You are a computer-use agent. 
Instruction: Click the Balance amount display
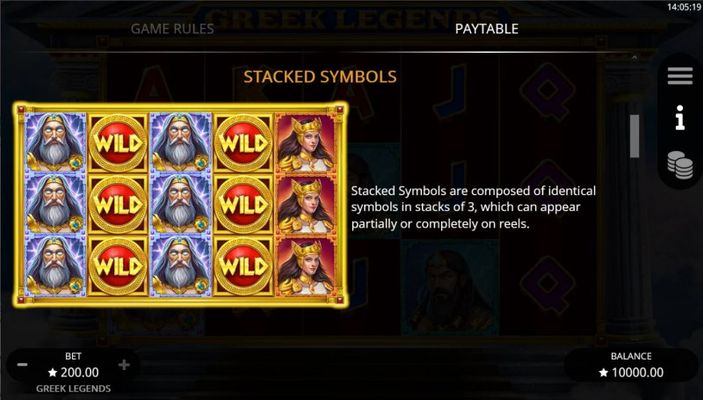pyautogui.click(x=631, y=372)
